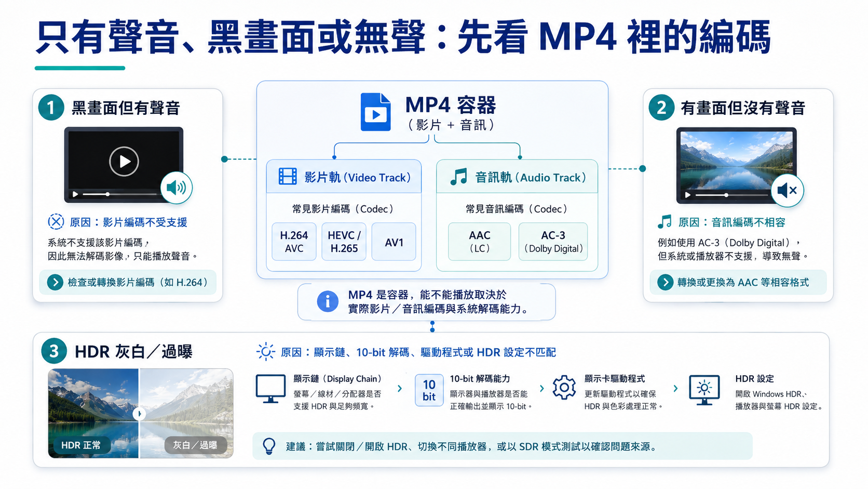Click the film strip icon beside 影片軌
868x489 pixels.
pyautogui.click(x=288, y=177)
